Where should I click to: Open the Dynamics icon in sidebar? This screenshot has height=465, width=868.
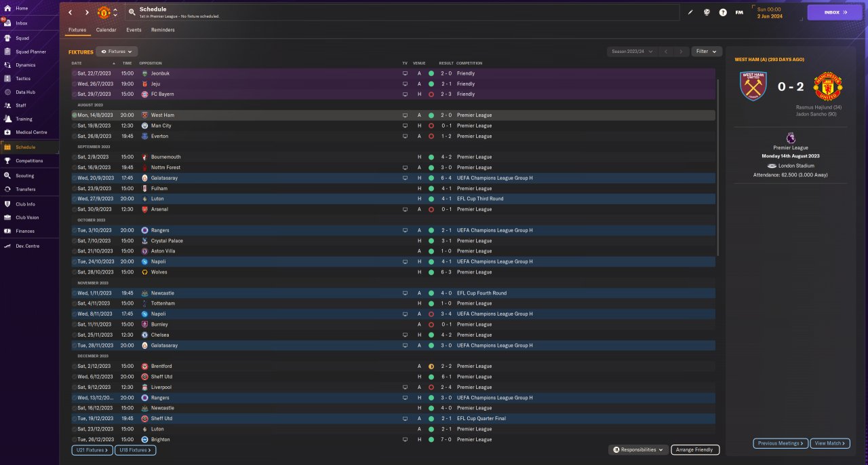[7, 65]
